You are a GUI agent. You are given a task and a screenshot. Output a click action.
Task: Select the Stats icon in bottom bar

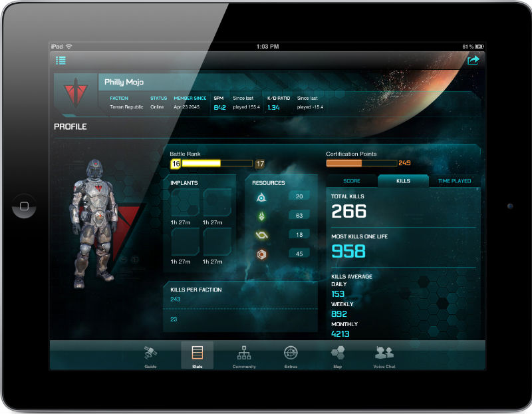click(197, 353)
